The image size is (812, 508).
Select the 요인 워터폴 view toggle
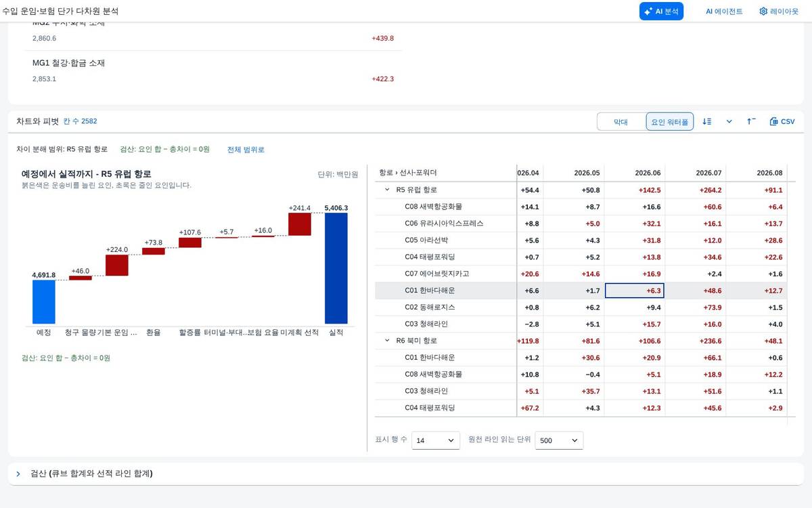[669, 122]
